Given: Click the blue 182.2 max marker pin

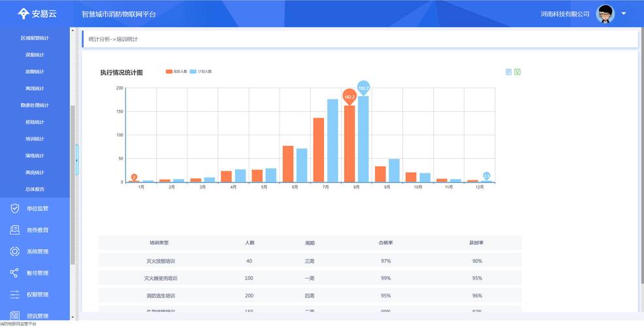Looking at the screenshot, I should [364, 88].
